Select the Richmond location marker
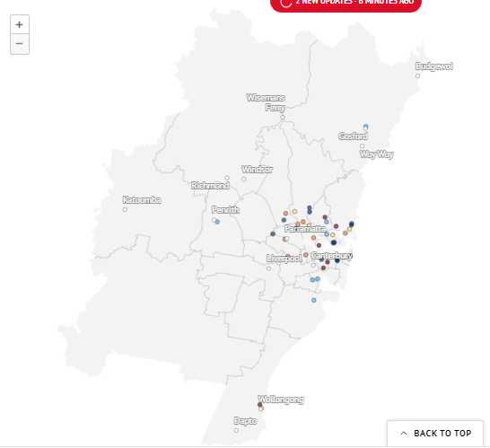This screenshot has width=490, height=448. (227, 178)
